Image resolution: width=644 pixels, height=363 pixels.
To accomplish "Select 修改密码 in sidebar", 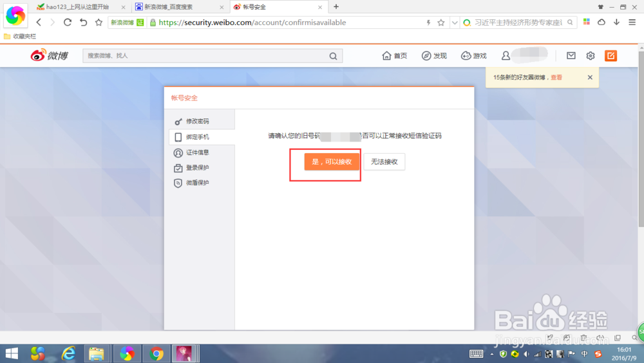I will (x=200, y=121).
